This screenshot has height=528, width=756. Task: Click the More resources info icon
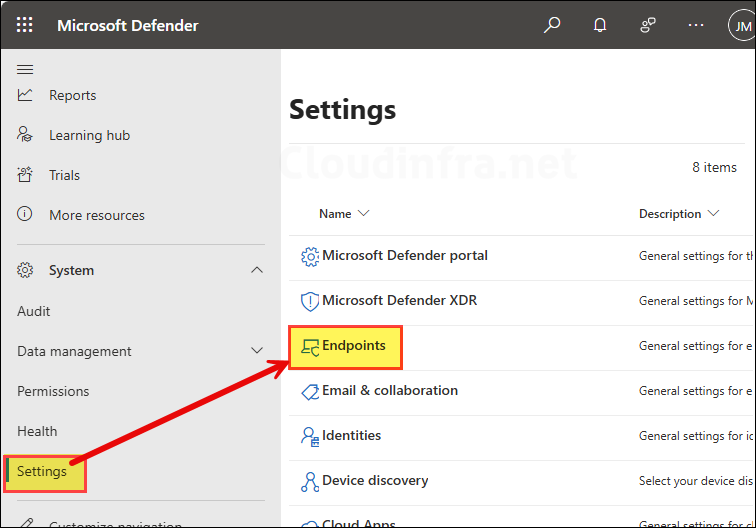(25, 214)
